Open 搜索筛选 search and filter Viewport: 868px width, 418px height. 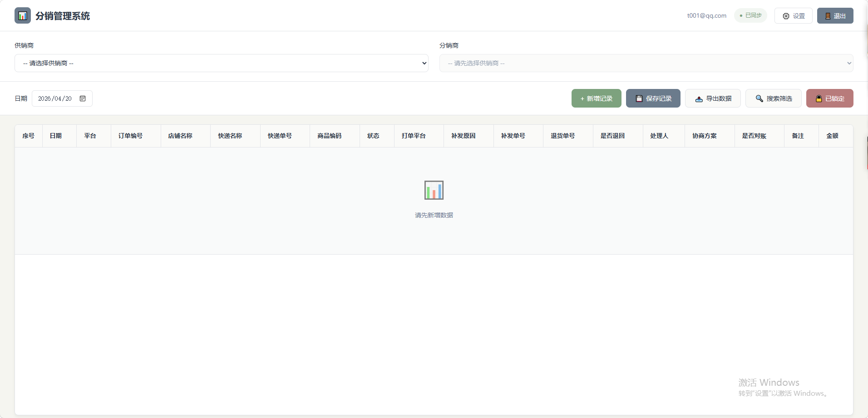pos(773,98)
